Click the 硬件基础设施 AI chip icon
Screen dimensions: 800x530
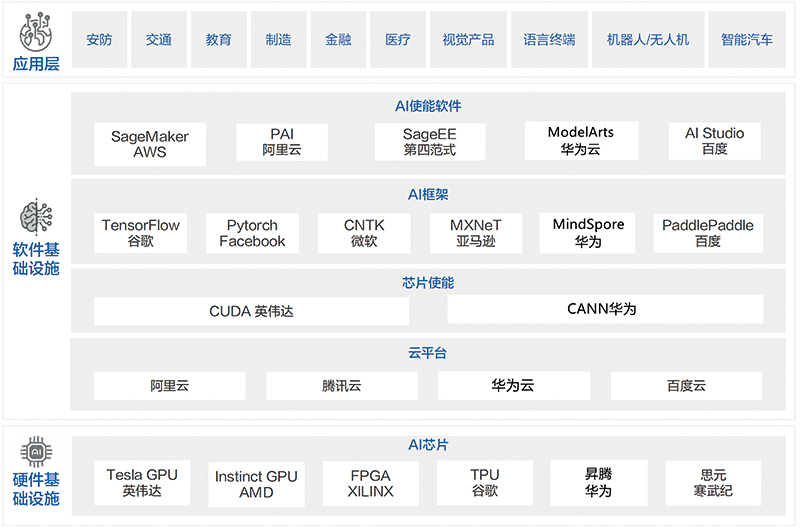pos(36,451)
